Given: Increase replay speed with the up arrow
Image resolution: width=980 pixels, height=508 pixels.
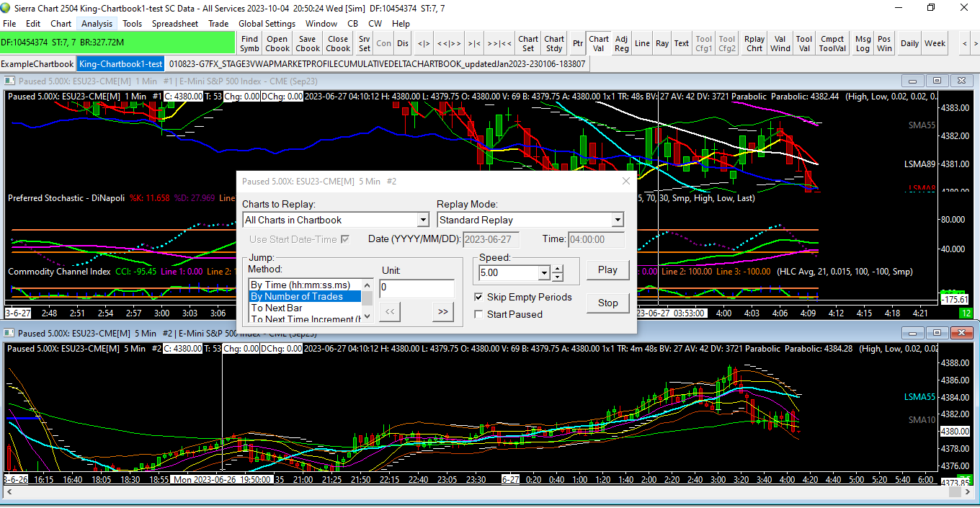Looking at the screenshot, I should (557, 270).
